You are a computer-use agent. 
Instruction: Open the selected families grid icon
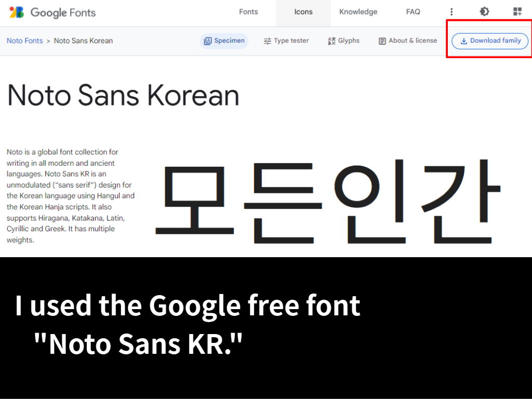(517, 12)
